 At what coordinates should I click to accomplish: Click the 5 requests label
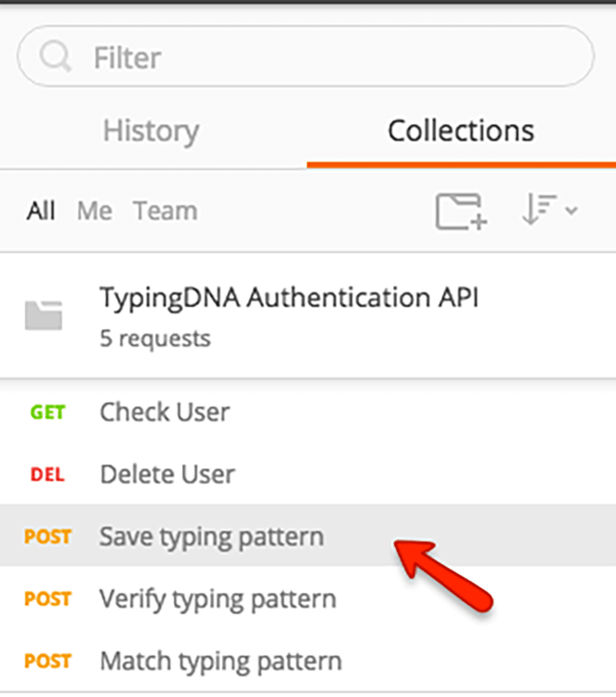[x=155, y=338]
